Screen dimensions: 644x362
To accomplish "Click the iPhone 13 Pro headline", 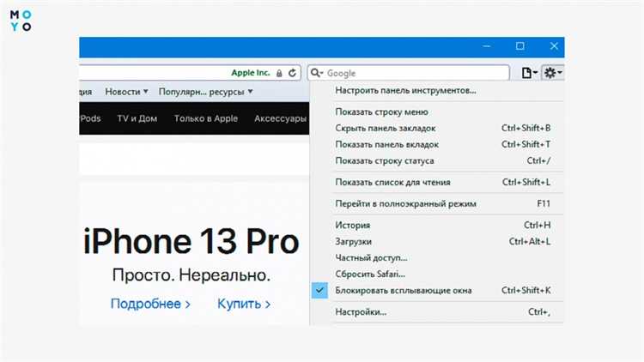I will point(191,242).
